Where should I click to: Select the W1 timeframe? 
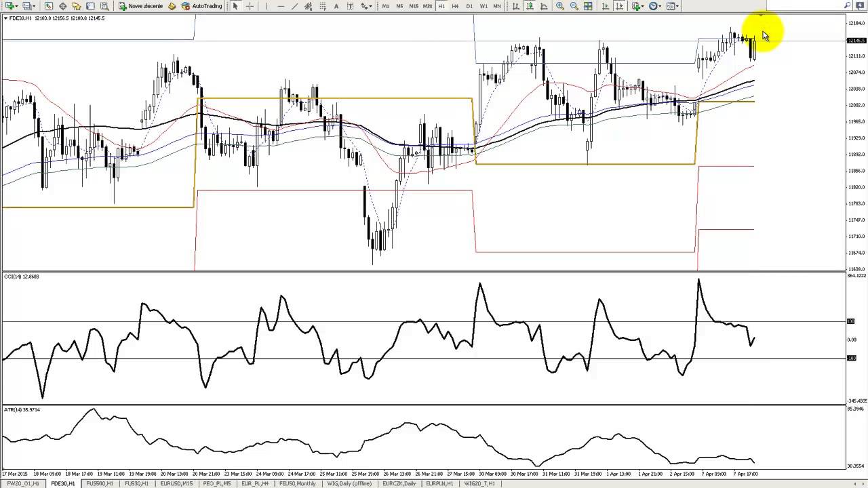click(484, 6)
